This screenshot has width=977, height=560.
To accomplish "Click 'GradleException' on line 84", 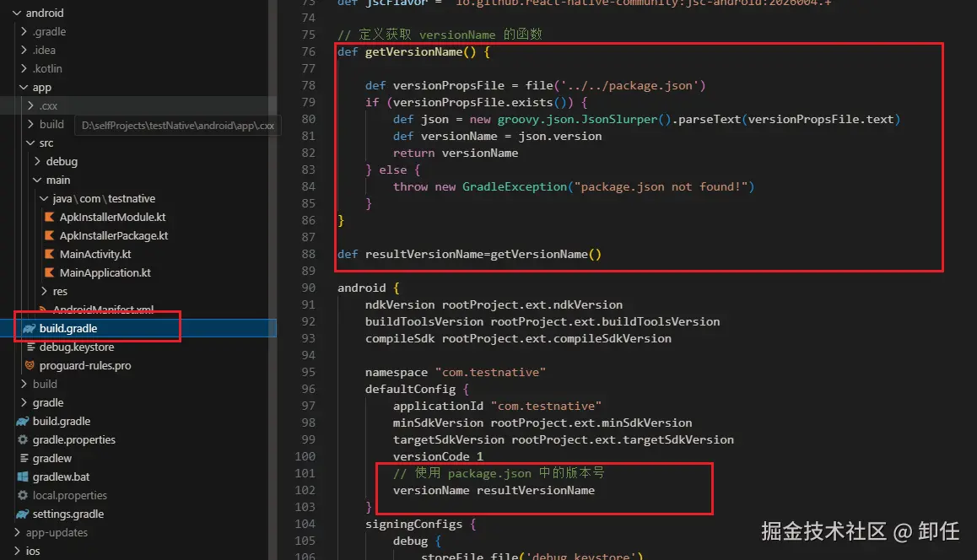I will point(515,186).
